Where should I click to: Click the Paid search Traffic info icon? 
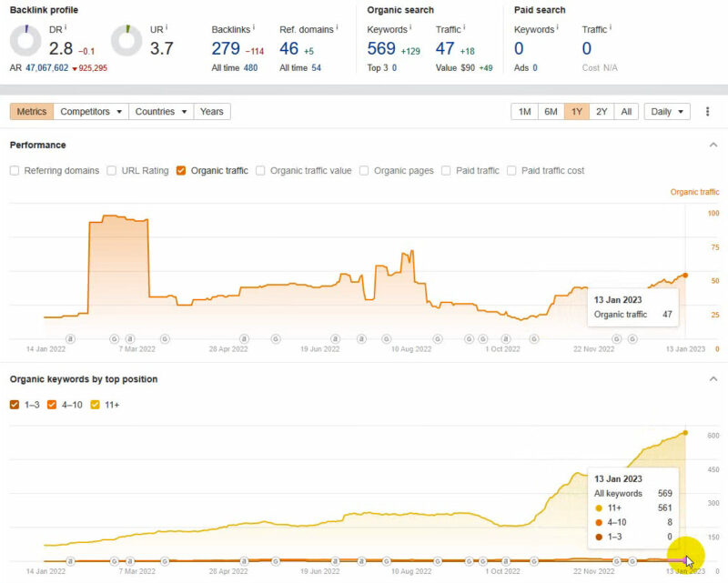tap(612, 29)
